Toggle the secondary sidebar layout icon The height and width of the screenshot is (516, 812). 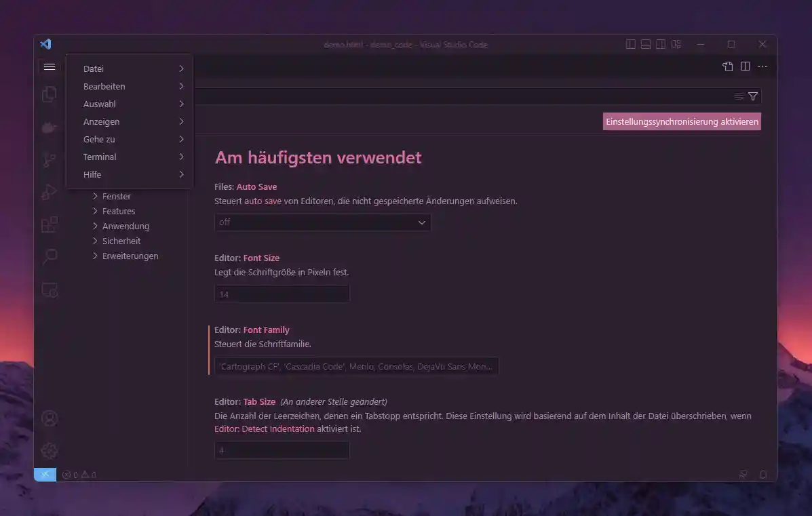[x=661, y=45]
